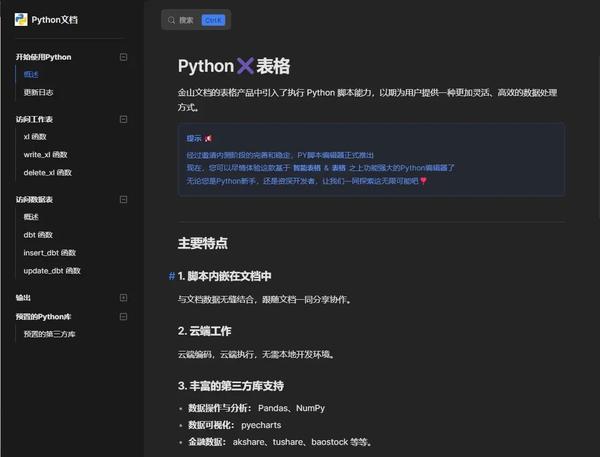Click the 预置的Python库 section heading
This screenshot has height=457, width=600.
point(43,317)
